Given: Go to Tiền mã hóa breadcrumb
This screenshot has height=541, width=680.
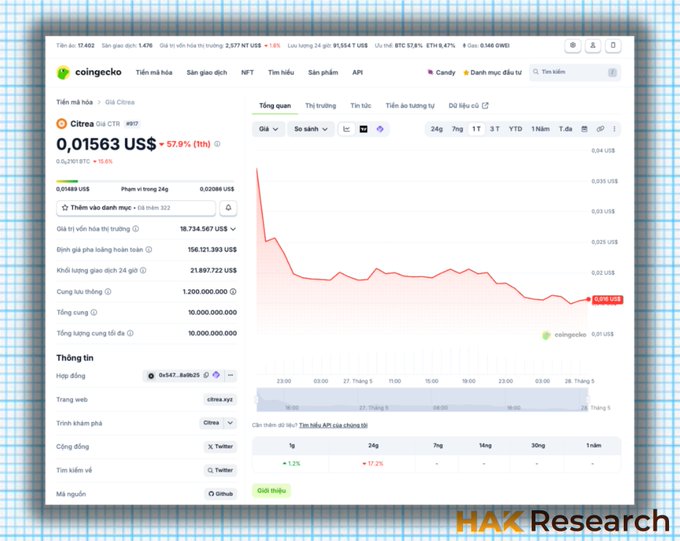Looking at the screenshot, I should pos(75,102).
